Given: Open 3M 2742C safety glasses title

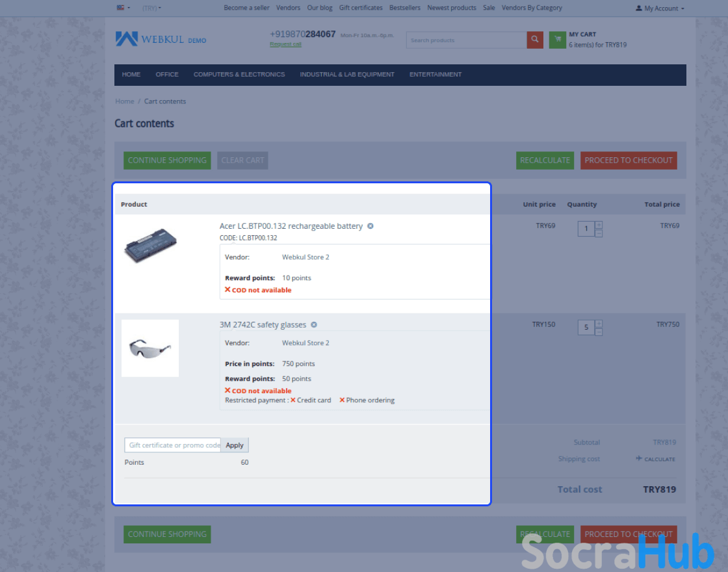Looking at the screenshot, I should 263,324.
